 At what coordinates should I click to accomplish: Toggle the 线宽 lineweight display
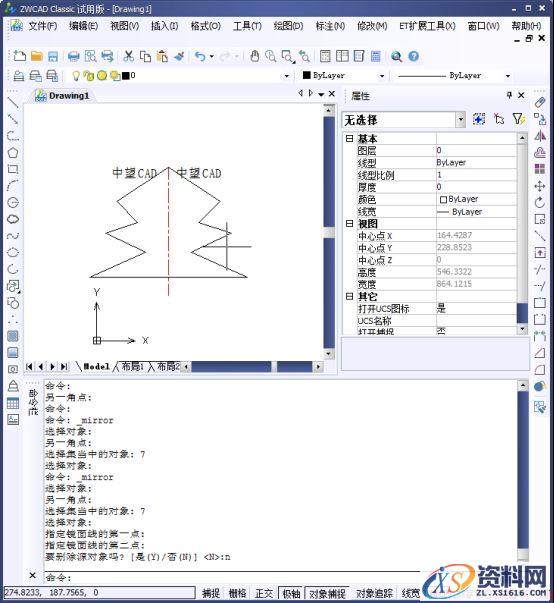point(410,593)
